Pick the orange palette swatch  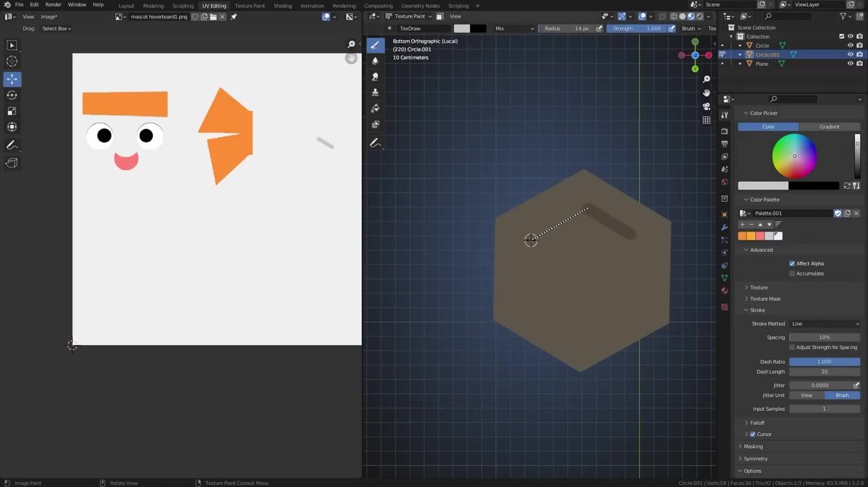(x=742, y=236)
